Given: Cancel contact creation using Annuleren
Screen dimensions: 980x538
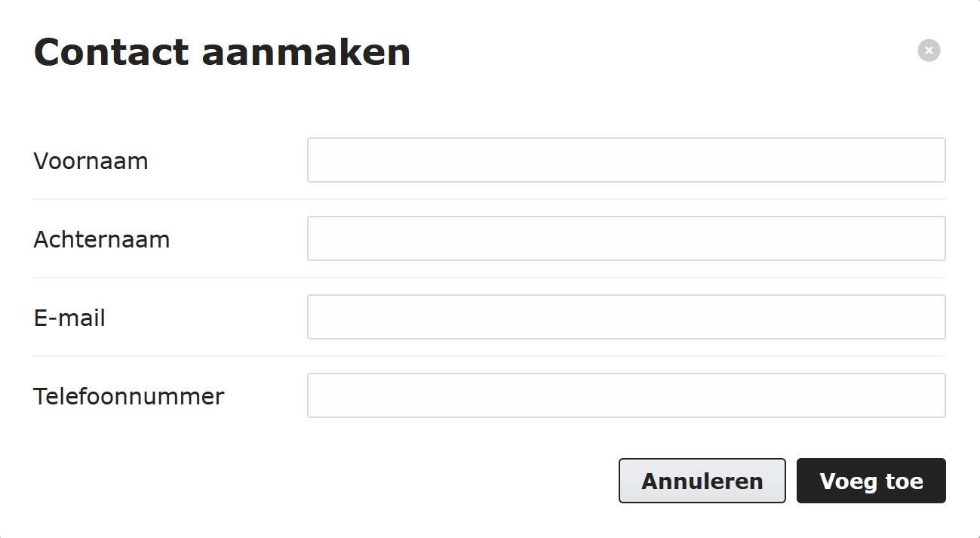Looking at the screenshot, I should click(702, 481).
